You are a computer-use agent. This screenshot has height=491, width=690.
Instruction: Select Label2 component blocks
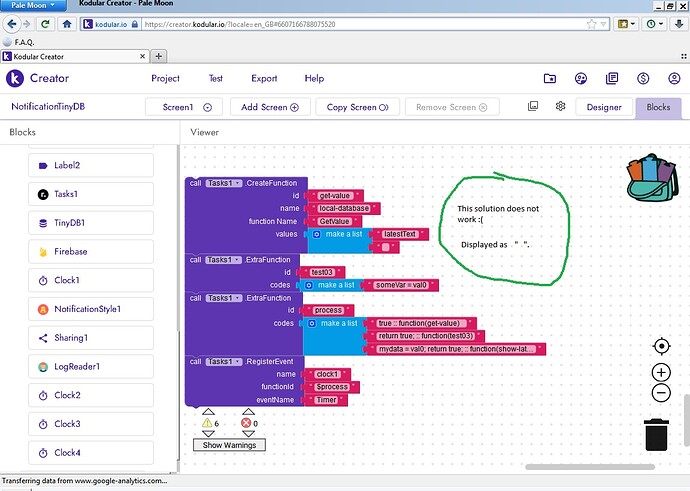click(x=91, y=165)
